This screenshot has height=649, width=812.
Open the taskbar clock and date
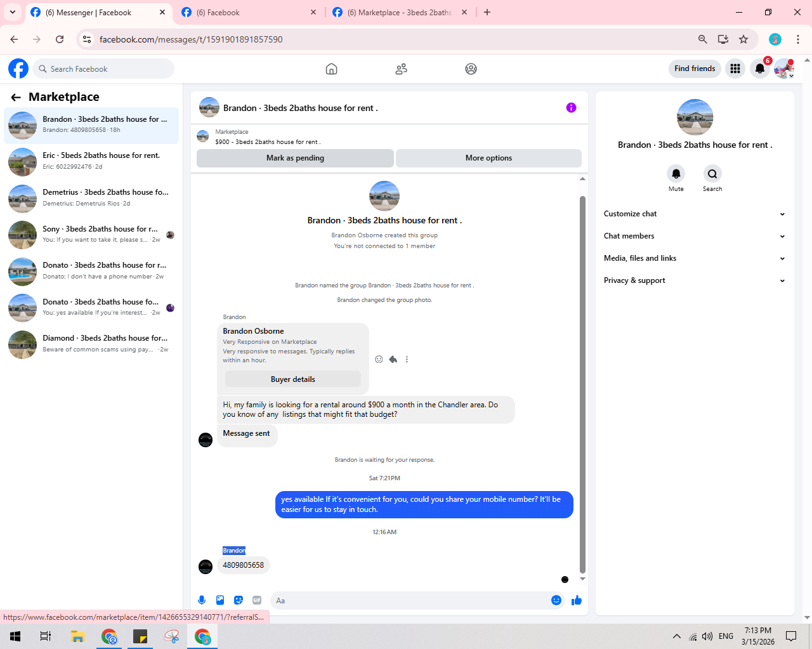click(758, 636)
